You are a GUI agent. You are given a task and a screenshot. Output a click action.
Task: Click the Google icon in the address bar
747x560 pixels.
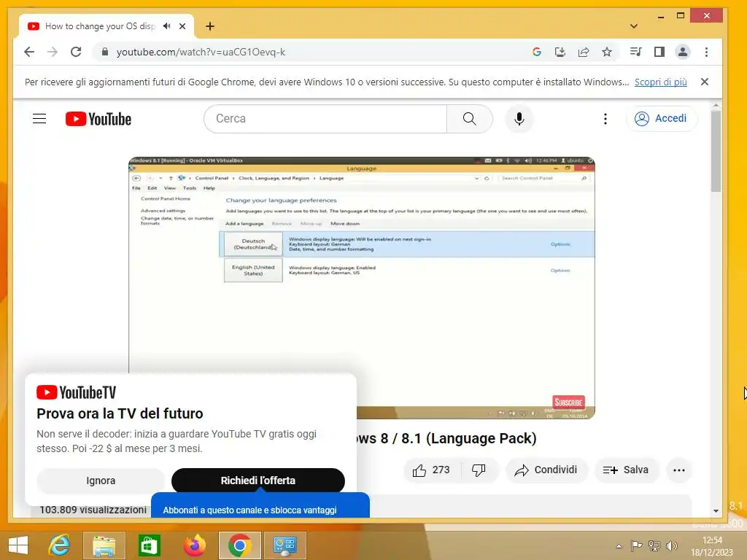pos(537,52)
